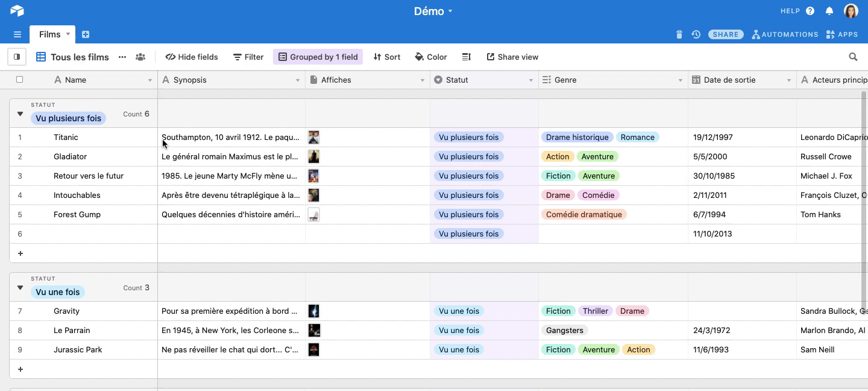The width and height of the screenshot is (868, 391).
Task: Open Grouped by 1 field settings
Action: tap(318, 57)
